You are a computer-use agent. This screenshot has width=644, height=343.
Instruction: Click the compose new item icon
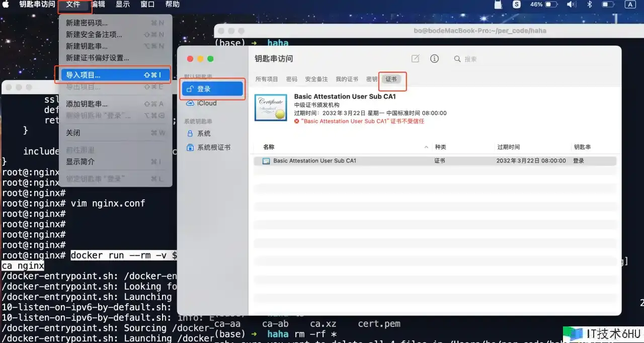(415, 59)
